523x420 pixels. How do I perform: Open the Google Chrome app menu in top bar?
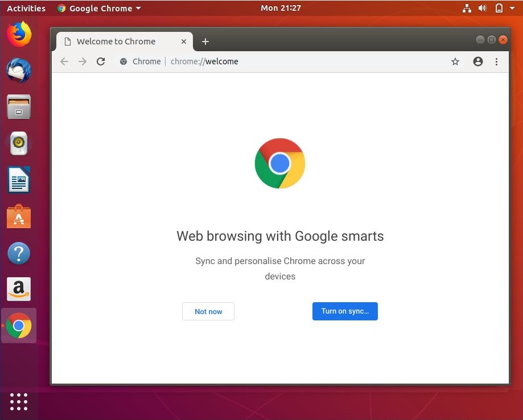[x=99, y=9]
